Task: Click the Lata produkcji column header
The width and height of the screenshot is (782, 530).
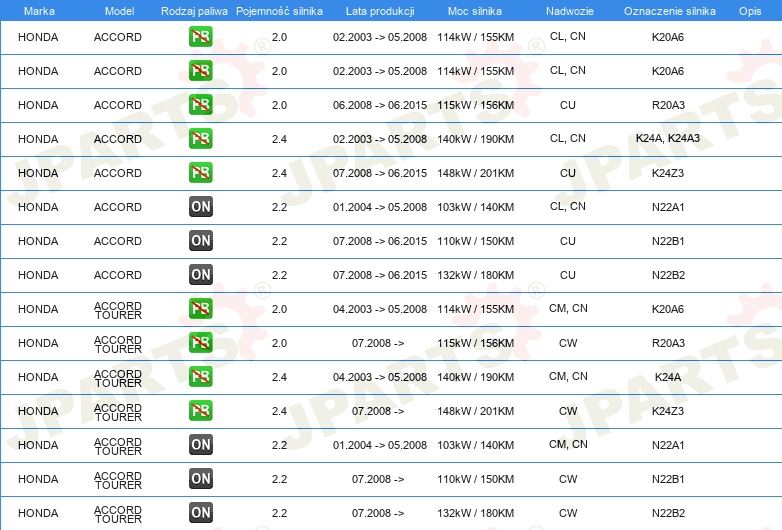Action: pyautogui.click(x=380, y=11)
